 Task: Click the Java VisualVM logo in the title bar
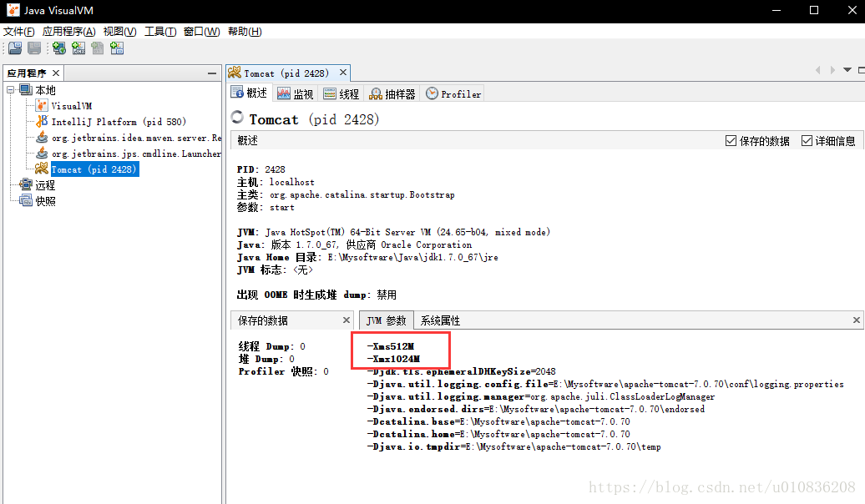click(13, 10)
